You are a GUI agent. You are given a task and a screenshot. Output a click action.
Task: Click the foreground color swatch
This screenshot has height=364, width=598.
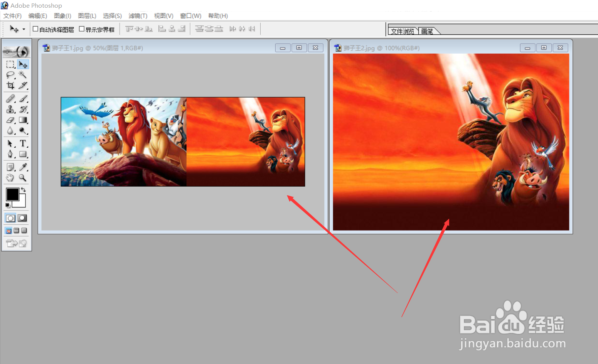(12, 194)
